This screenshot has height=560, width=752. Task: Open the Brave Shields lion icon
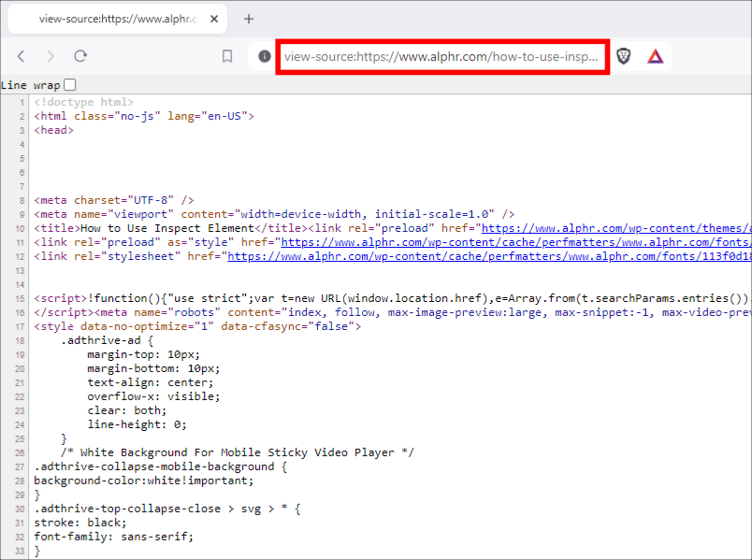click(x=623, y=56)
